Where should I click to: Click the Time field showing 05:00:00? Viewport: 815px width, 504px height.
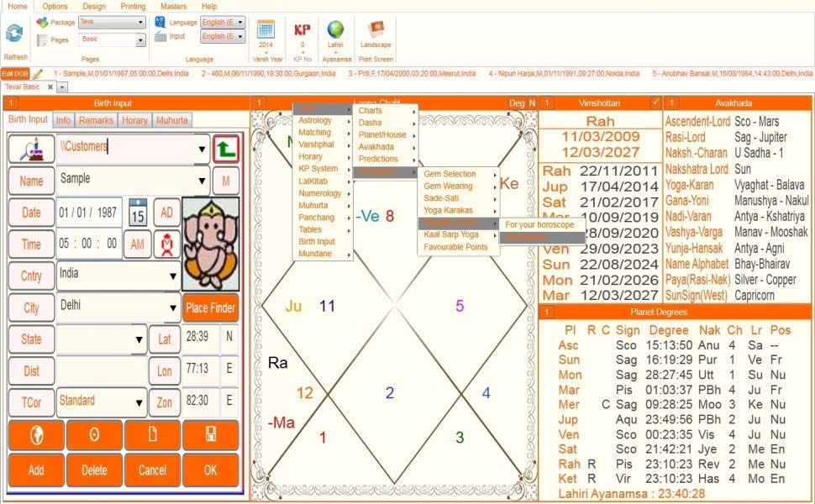(89, 244)
